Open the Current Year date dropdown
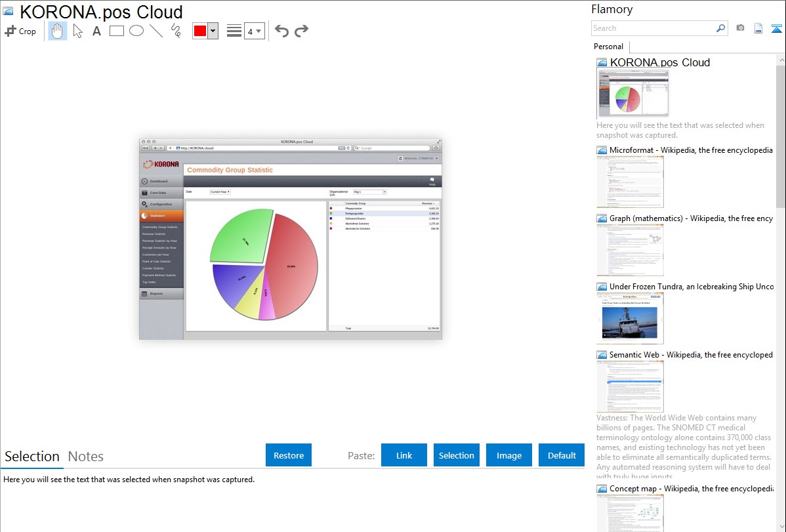Viewport: 786px width, 532px height. (220, 192)
